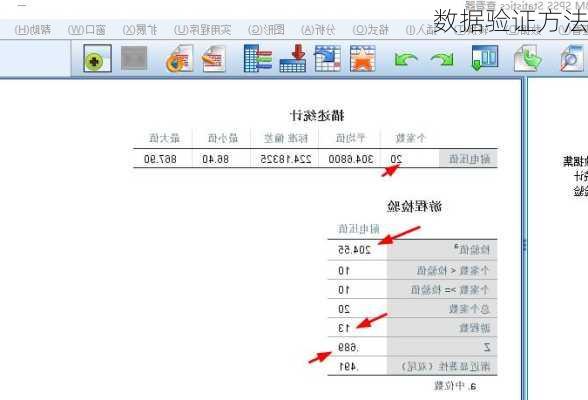Viewport: 588px width, 400px height.
Task: Click the document icon with orange circle
Action: pyautogui.click(x=179, y=59)
